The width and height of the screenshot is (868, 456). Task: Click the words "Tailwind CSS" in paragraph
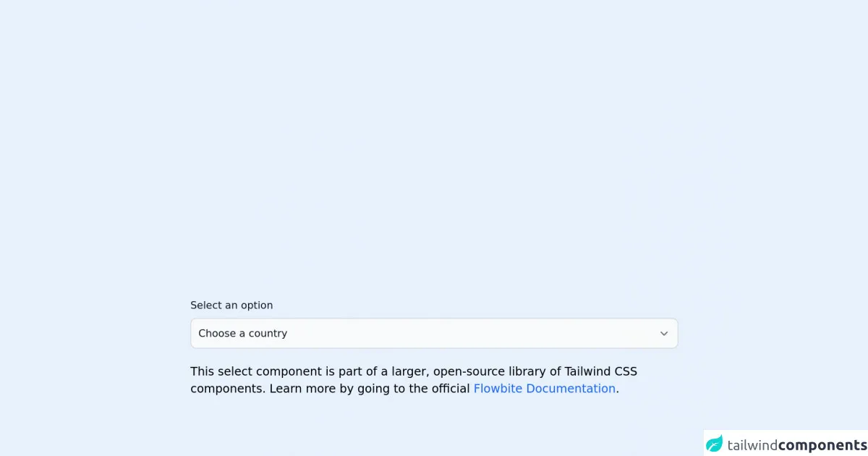pyautogui.click(x=601, y=371)
